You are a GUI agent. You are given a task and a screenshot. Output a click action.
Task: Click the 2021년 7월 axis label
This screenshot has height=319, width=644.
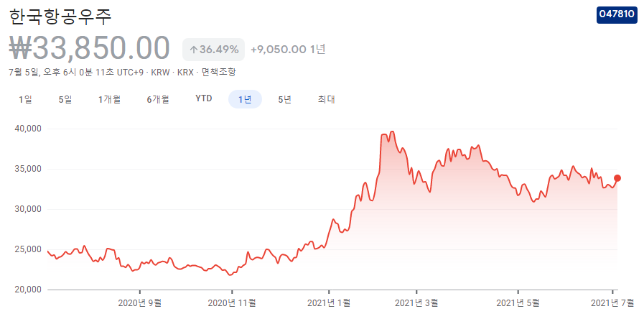[x=612, y=303]
